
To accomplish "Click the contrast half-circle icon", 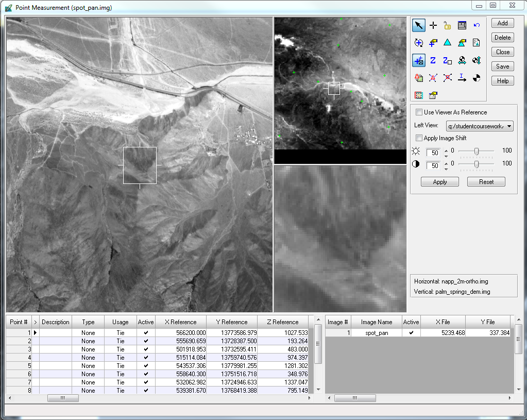I will (416, 164).
